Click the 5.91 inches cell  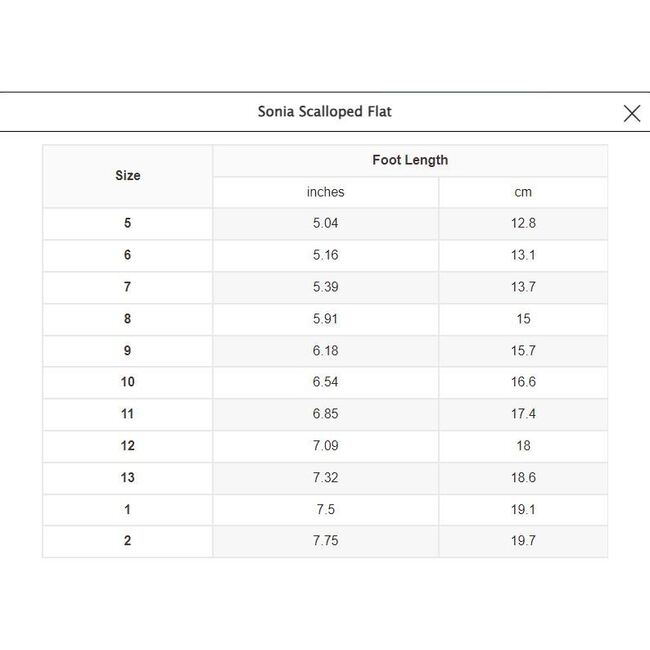325,319
